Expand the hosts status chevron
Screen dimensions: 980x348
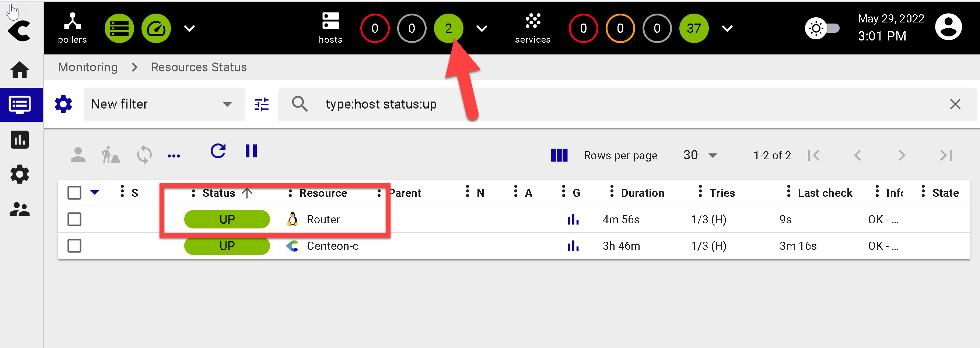tap(482, 28)
